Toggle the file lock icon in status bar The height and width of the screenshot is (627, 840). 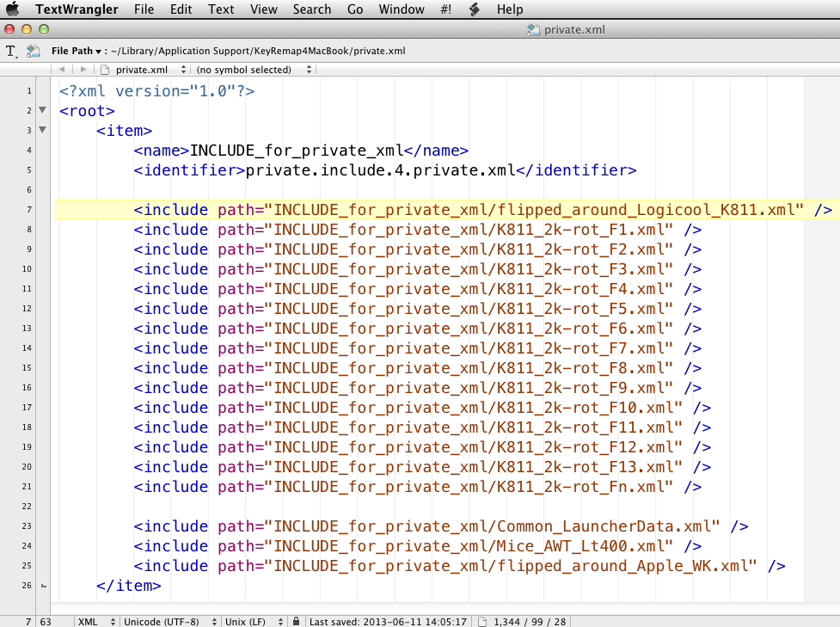click(296, 621)
